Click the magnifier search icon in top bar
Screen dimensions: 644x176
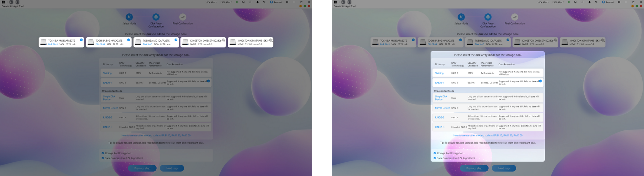pyautogui.click(x=596, y=2)
